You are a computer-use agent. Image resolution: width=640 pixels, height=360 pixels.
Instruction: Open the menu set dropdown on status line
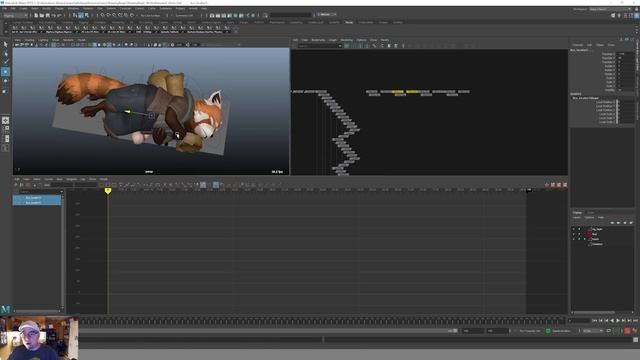[x=15, y=16]
